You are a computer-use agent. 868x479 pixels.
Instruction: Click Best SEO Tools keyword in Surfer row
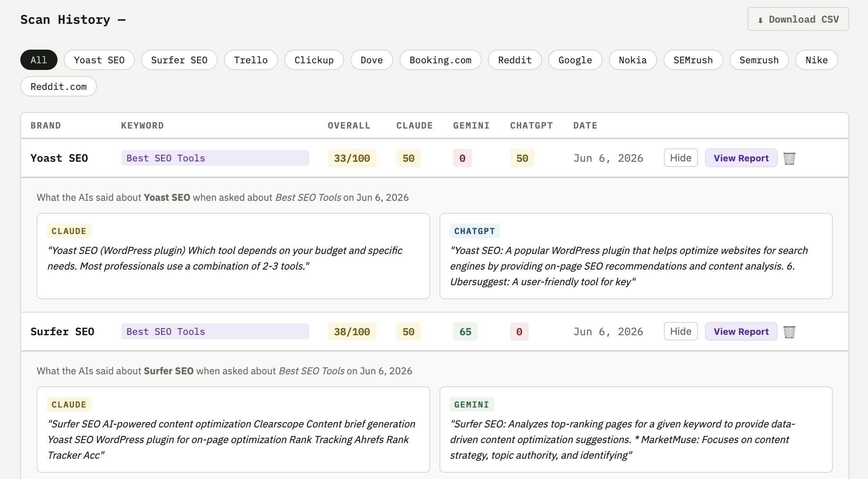coord(215,331)
